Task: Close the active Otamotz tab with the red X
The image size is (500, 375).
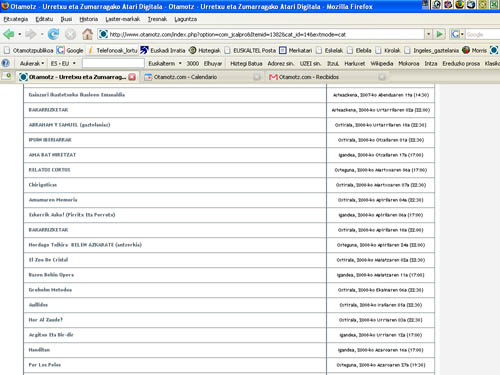Action: click(132, 77)
